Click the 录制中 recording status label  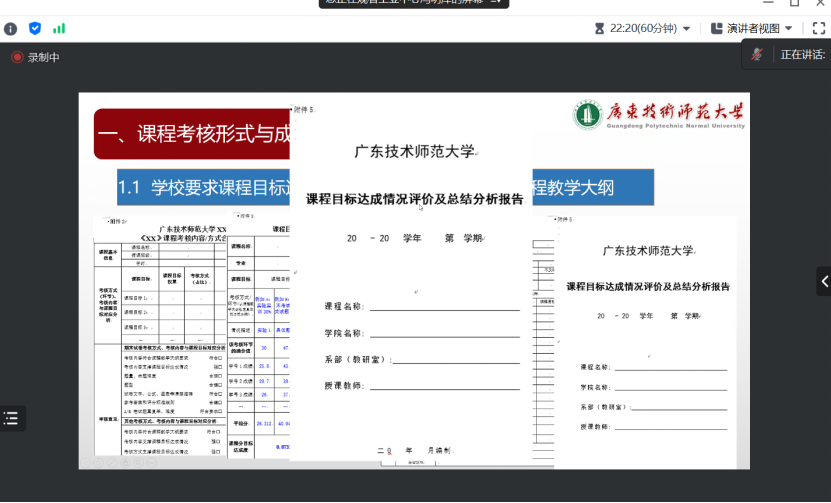pos(44,57)
